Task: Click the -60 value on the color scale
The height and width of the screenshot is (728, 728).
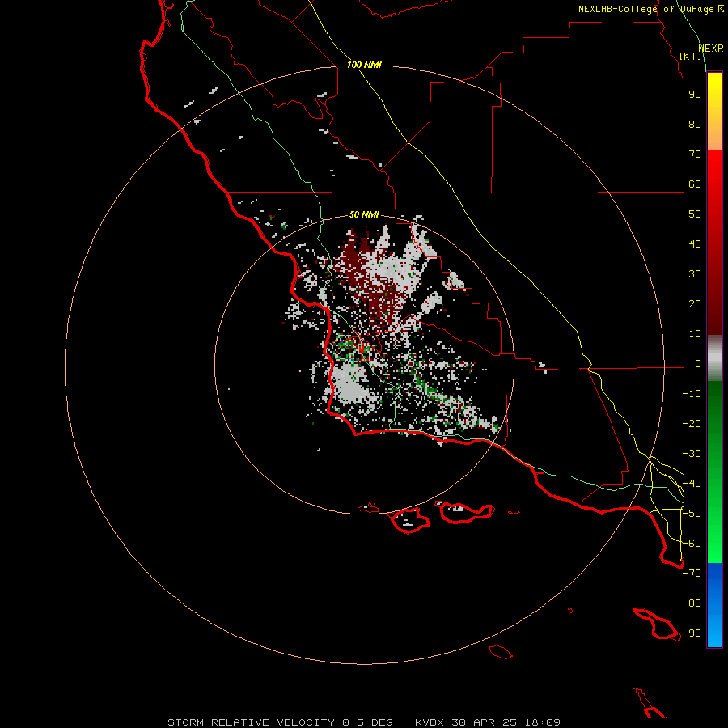Action: point(692,544)
